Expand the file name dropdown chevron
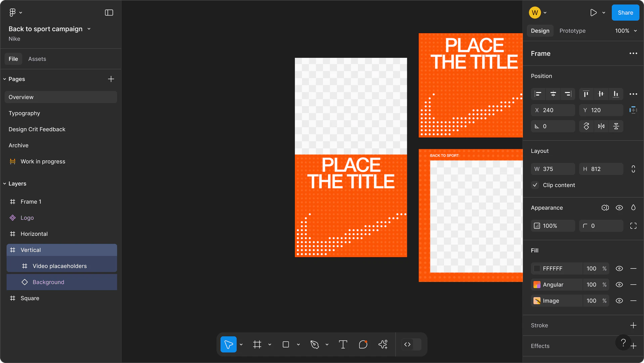The width and height of the screenshot is (644, 363). (x=89, y=29)
